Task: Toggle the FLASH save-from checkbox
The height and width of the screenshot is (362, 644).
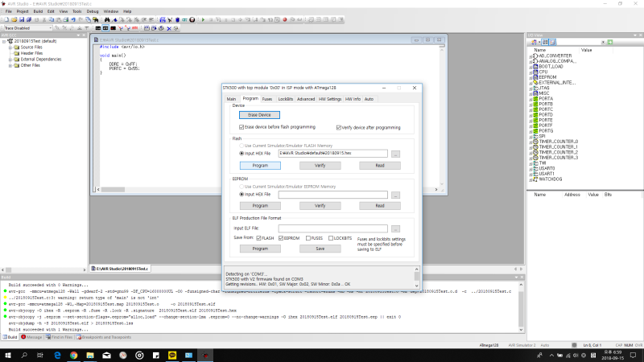Action: pyautogui.click(x=258, y=238)
